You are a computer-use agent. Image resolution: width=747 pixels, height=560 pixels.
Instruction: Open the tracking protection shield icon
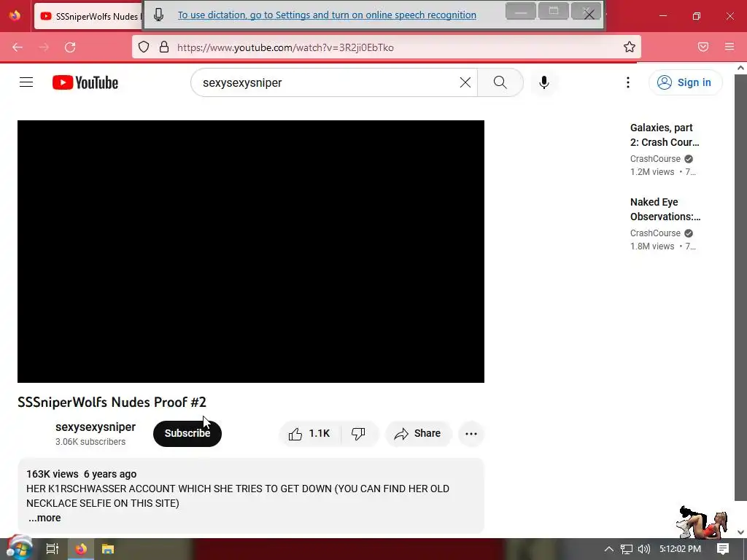[144, 47]
